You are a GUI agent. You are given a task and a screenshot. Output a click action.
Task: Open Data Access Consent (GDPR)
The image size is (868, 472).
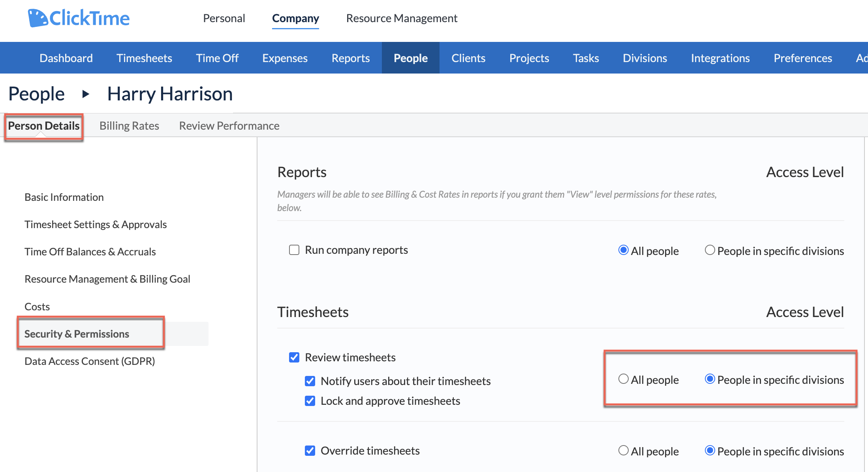90,361
